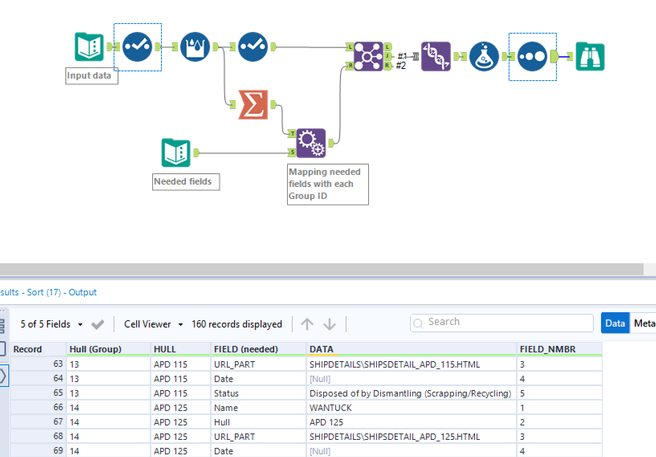This screenshot has height=457, width=656.
Task: Click the Join tool R input anchor
Action: pyautogui.click(x=349, y=65)
